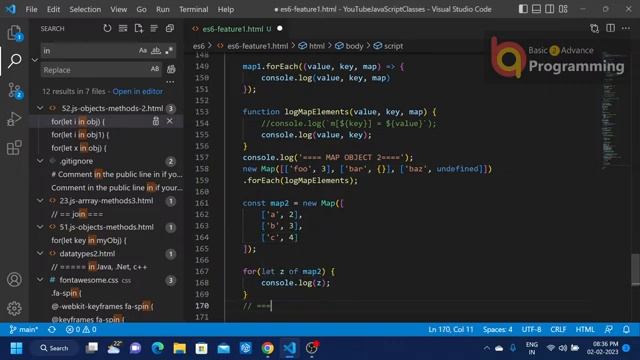Collapse 52.js-objects-methods-2.html results
Image resolution: width=640 pixels, height=360 pixels.
pyautogui.click(x=40, y=108)
